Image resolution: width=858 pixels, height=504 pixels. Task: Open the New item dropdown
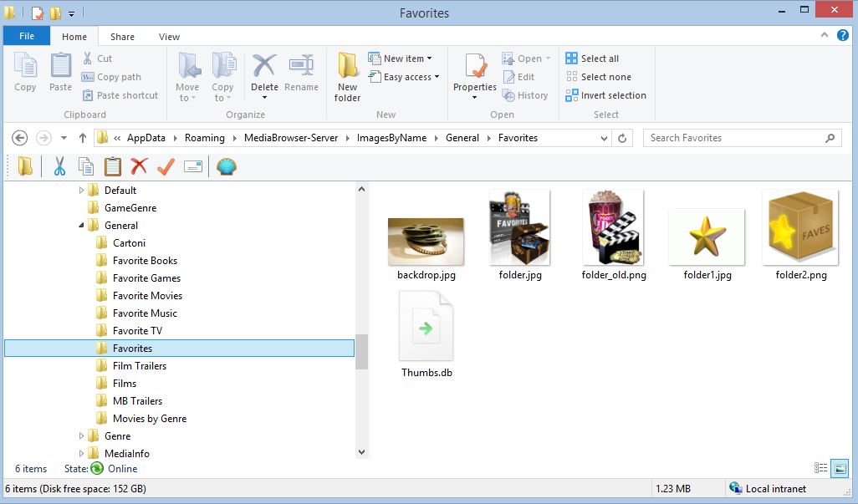tap(402, 58)
